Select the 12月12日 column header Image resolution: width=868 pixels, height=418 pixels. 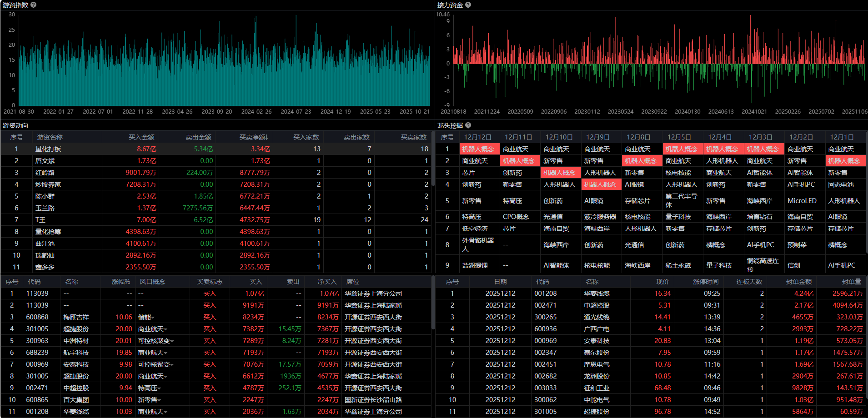click(x=477, y=137)
